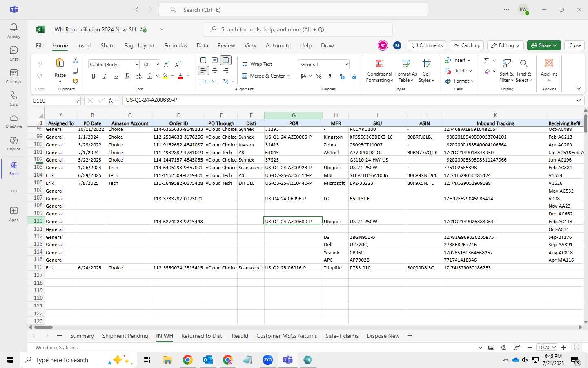Click the ST user presence avatar
Image resolution: width=588 pixels, height=368 pixels.
(x=383, y=45)
